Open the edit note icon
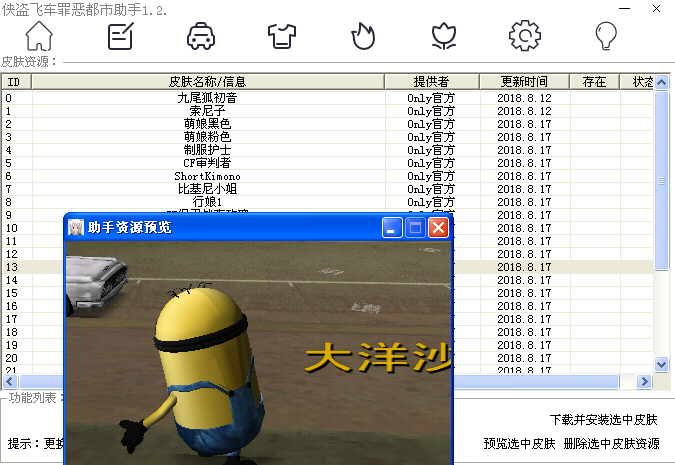The width and height of the screenshot is (675, 465). pyautogui.click(x=120, y=36)
